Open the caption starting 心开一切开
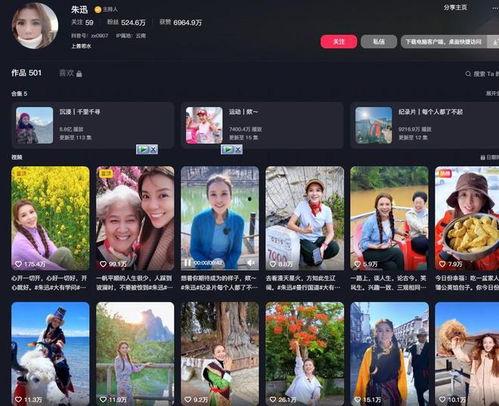Screen dimensions: 499x406 (x=49, y=283)
